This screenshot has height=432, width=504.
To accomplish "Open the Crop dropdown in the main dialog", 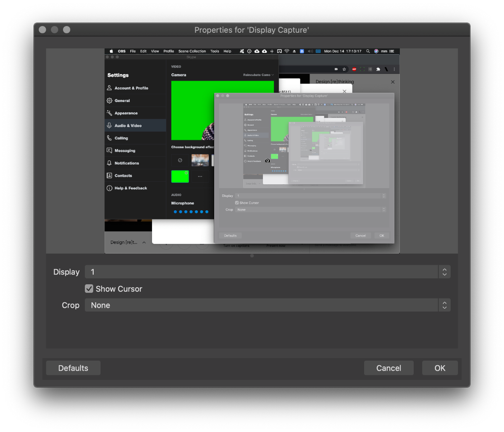I will tap(268, 305).
